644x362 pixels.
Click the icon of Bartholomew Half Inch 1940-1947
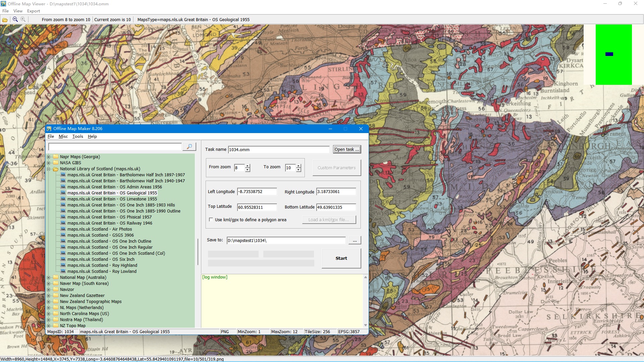[x=63, y=181]
